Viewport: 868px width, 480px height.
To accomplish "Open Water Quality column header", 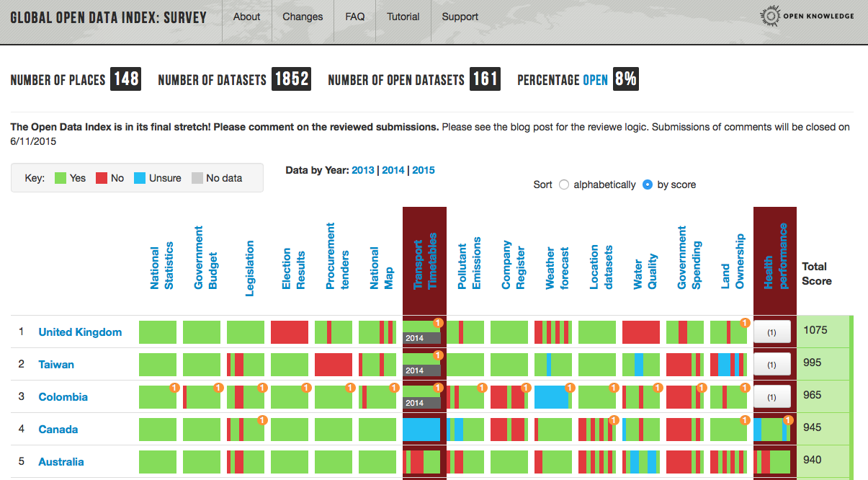I will [x=645, y=271].
